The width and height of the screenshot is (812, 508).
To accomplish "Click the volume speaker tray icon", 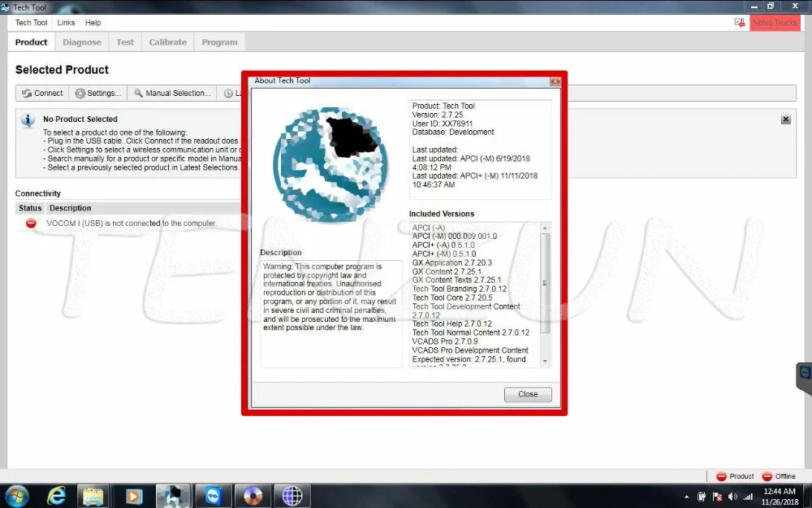I will click(732, 497).
